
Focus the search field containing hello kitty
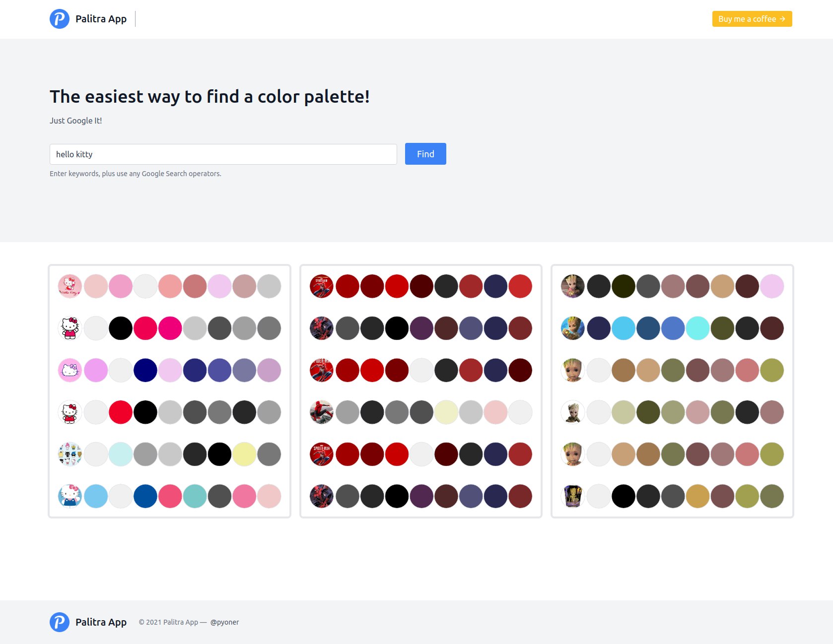point(223,154)
